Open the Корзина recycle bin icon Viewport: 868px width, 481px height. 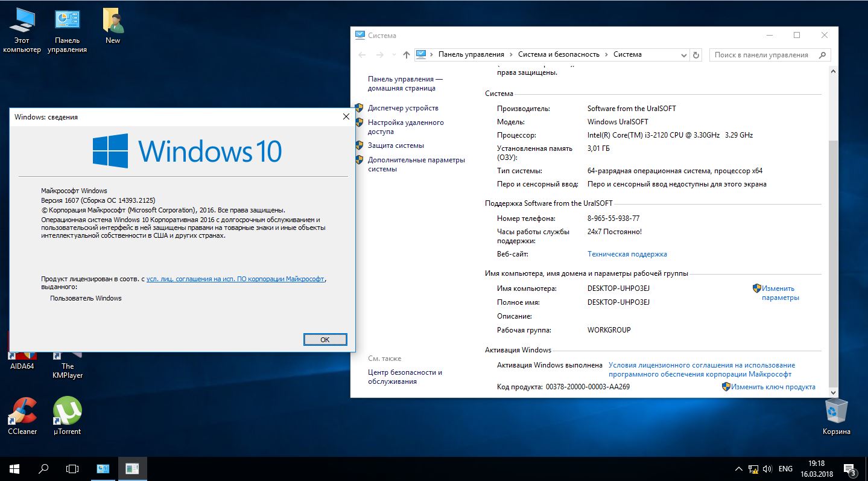tap(836, 416)
